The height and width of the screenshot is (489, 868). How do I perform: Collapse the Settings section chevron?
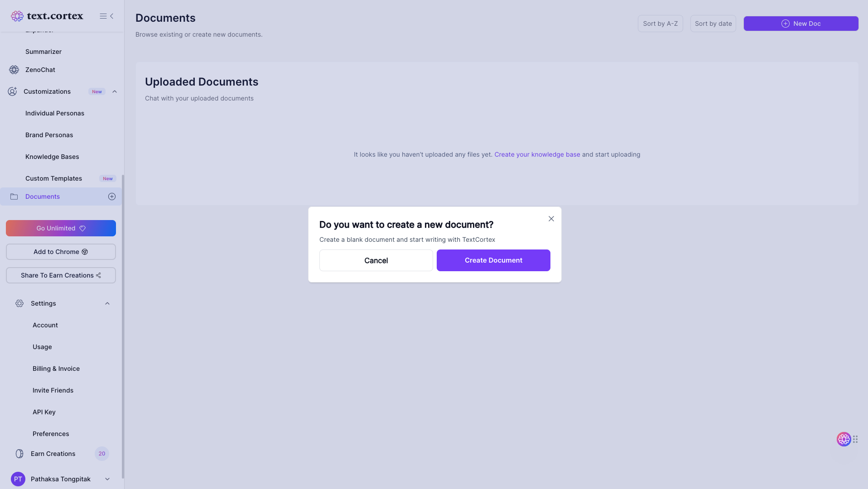click(107, 303)
